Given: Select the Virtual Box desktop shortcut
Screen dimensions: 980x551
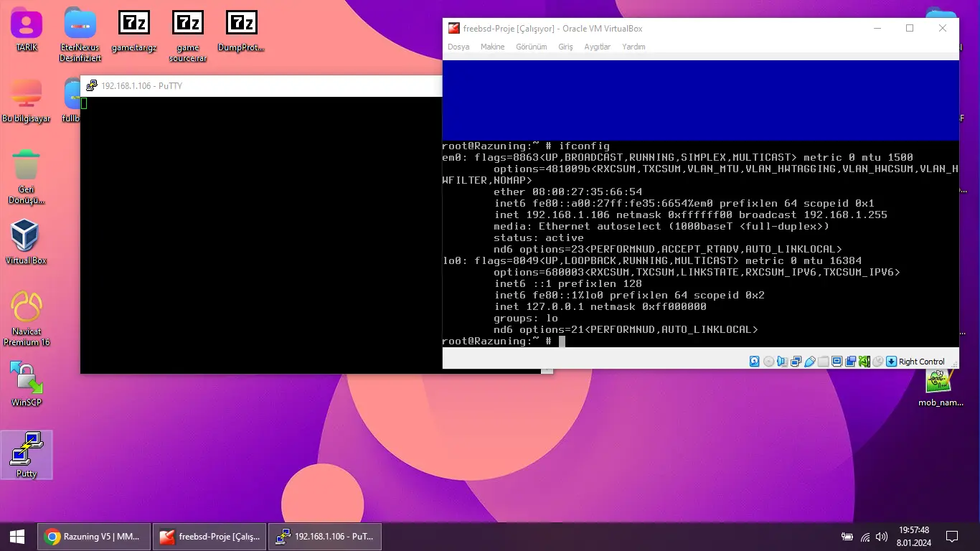Looking at the screenshot, I should pyautogui.click(x=27, y=242).
